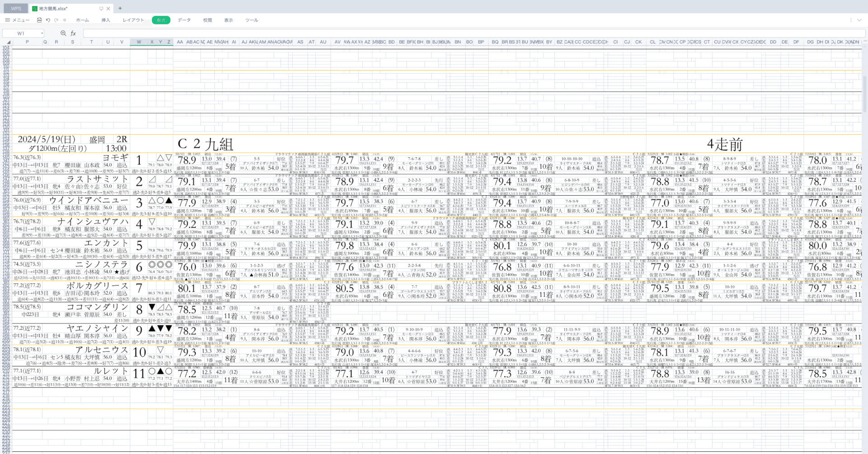Click the select-all corner triangle
Image resolution: width=868 pixels, height=454 pixels.
point(9,42)
